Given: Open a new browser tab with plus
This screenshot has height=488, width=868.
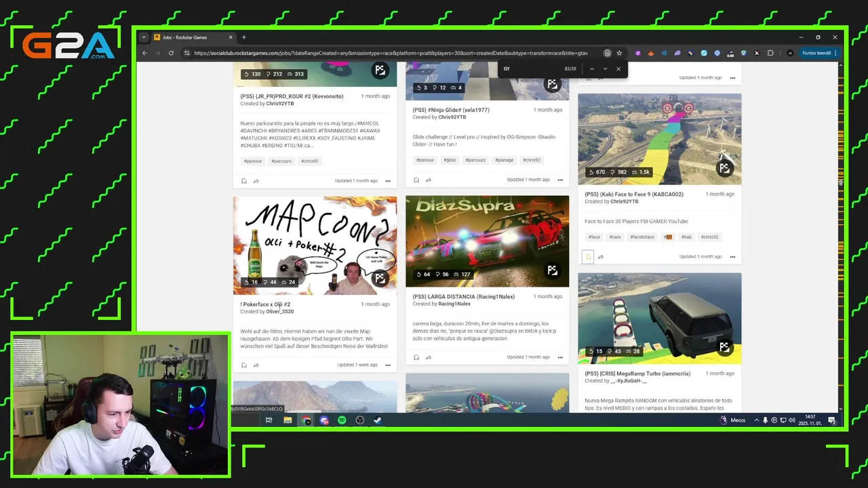Looking at the screenshot, I should click(244, 37).
